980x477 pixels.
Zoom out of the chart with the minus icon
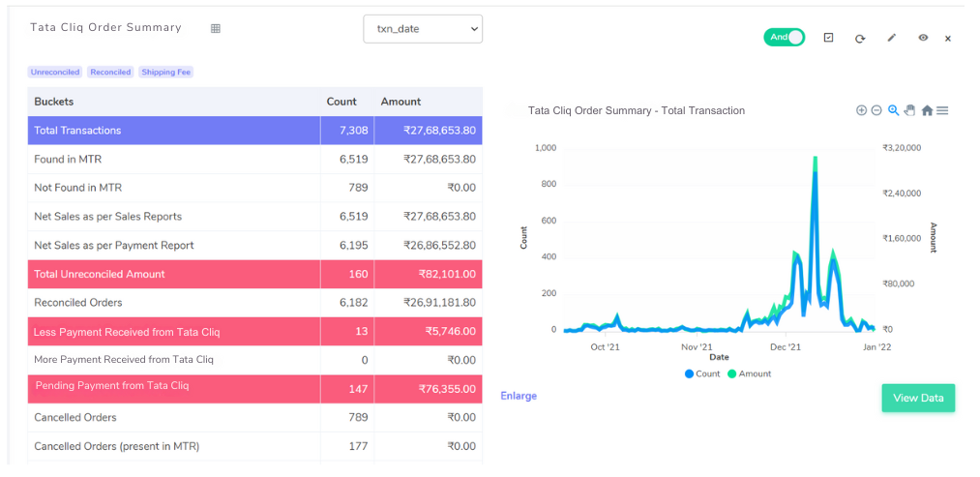[x=876, y=110]
